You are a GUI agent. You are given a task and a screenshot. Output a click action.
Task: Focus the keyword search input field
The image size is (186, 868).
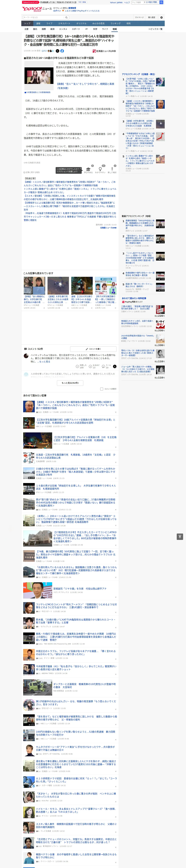tap(44, 18)
